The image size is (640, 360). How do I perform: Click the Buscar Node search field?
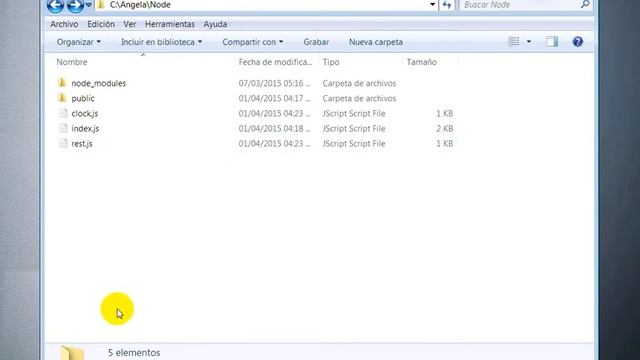pos(521,5)
